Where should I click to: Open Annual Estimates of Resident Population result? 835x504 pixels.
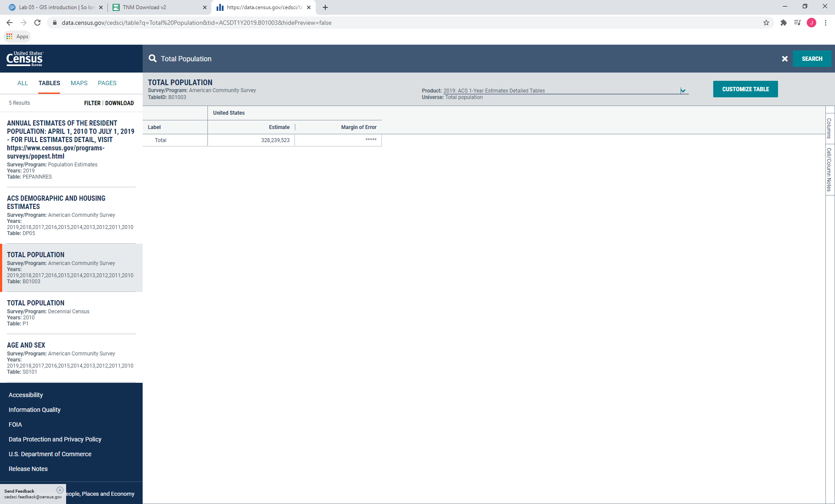click(71, 149)
